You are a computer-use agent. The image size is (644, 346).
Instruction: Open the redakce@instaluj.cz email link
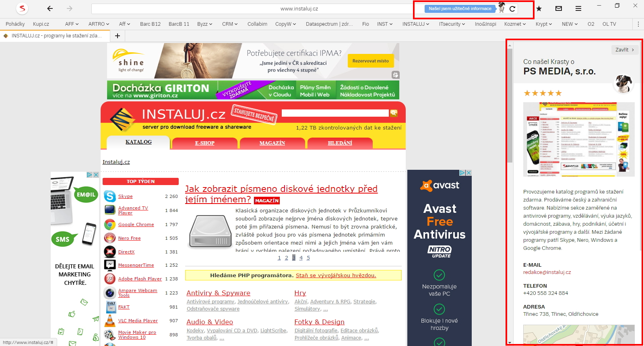pyautogui.click(x=547, y=272)
